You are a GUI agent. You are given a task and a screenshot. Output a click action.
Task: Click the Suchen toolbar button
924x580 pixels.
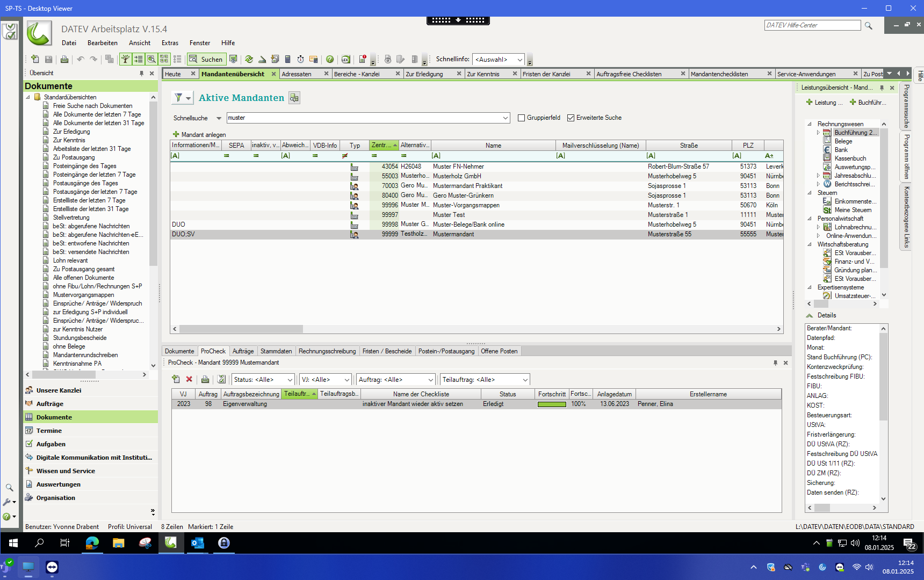206,60
